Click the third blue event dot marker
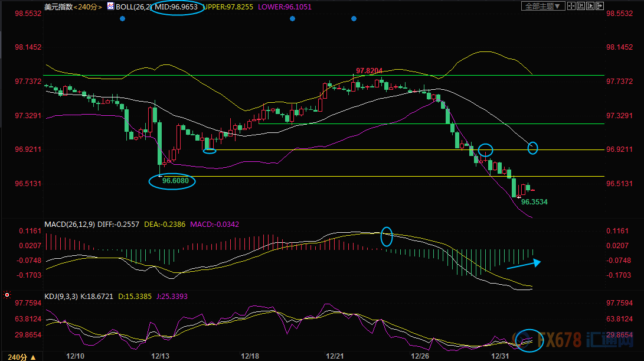Screen dimensions: 644x361 (x=354, y=19)
